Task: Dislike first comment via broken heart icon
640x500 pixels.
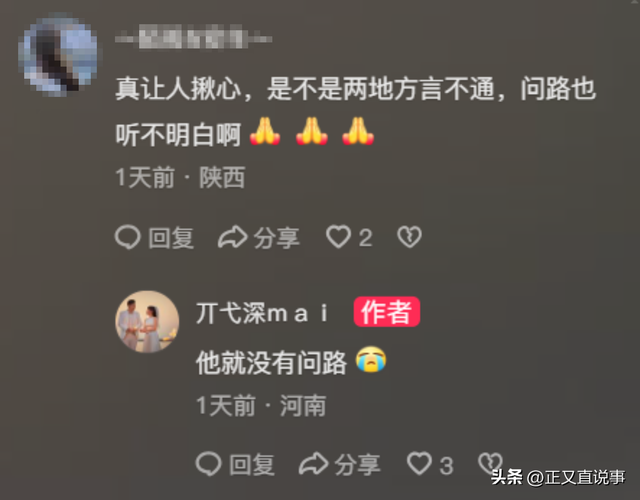Action: click(409, 237)
